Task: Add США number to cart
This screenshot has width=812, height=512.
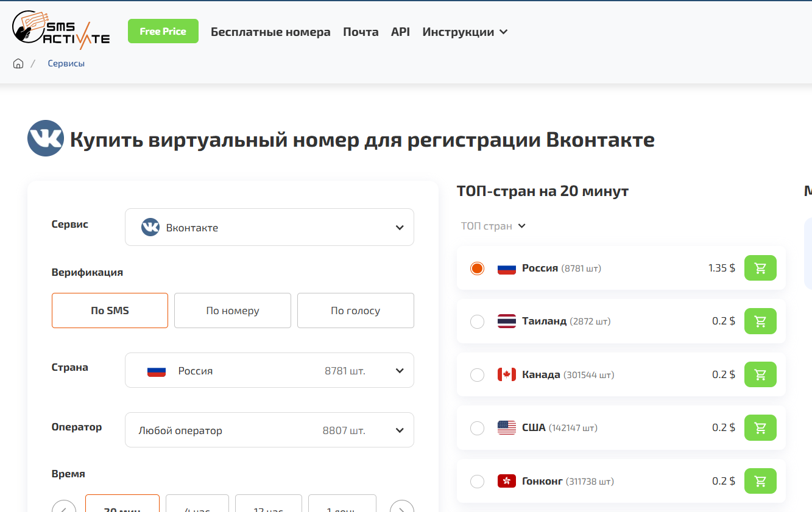Action: click(760, 427)
